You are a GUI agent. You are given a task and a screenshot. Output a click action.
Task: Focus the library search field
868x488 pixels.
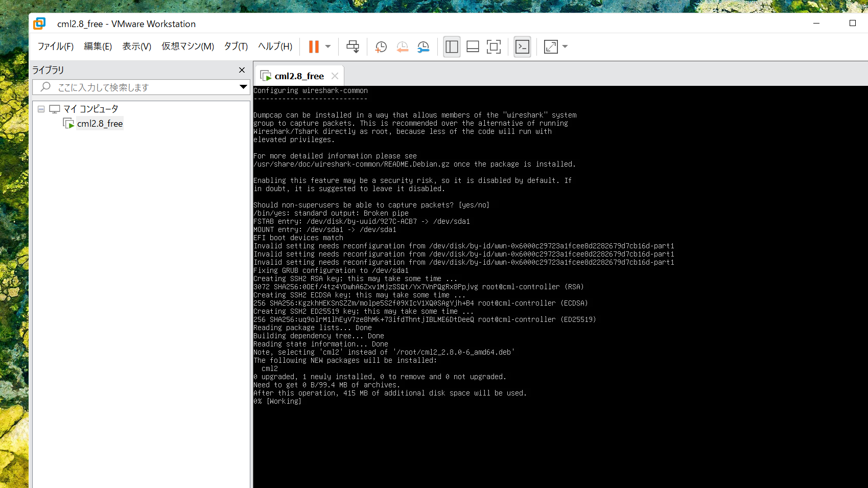140,87
